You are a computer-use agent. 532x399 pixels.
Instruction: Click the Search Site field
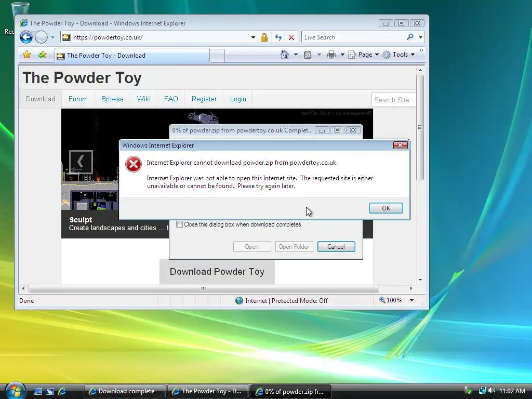point(393,100)
